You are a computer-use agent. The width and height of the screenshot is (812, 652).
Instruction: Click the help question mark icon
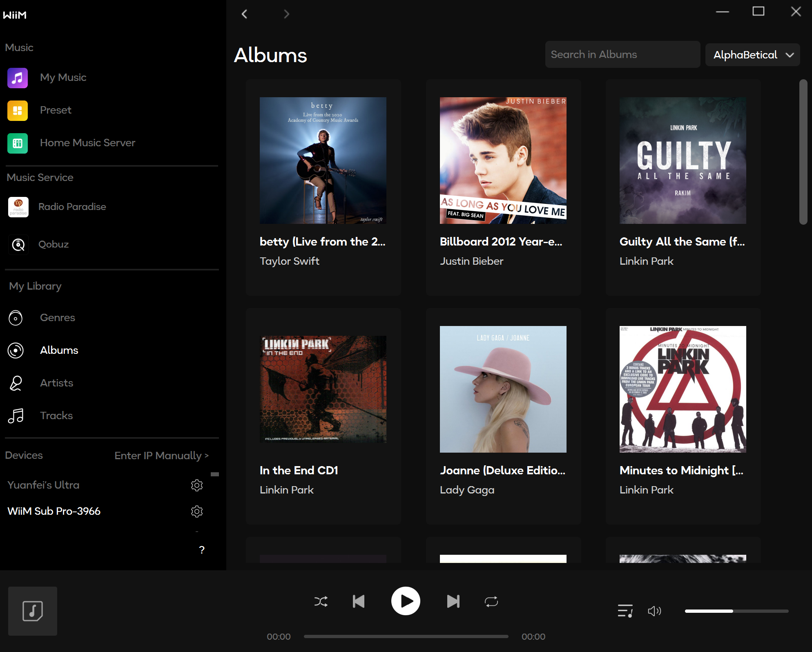click(201, 550)
